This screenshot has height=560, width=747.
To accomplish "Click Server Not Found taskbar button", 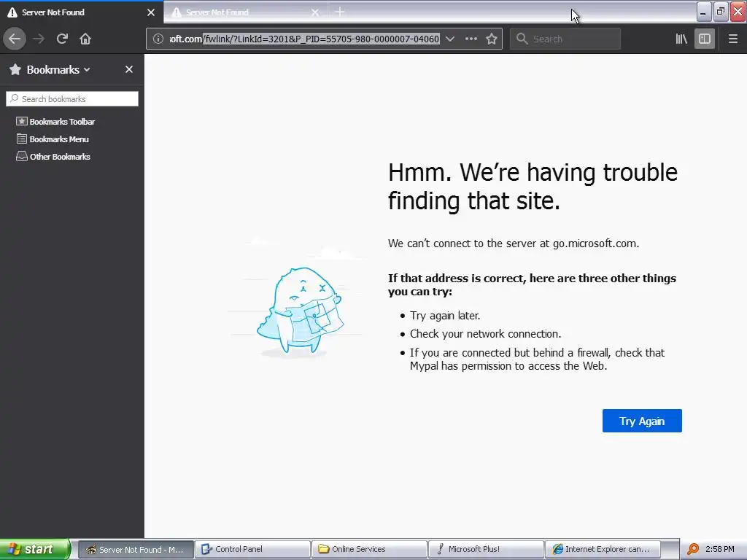I will click(x=136, y=549).
